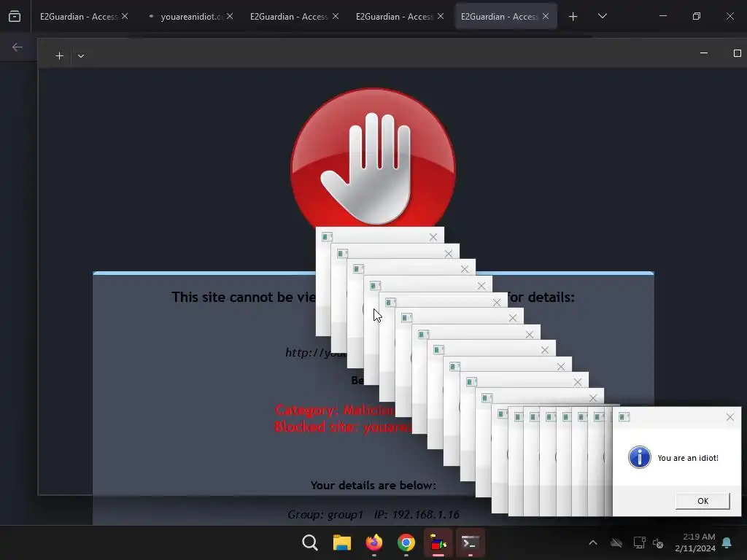
Task: Close the first E2Guardian tab
Action: (124, 16)
